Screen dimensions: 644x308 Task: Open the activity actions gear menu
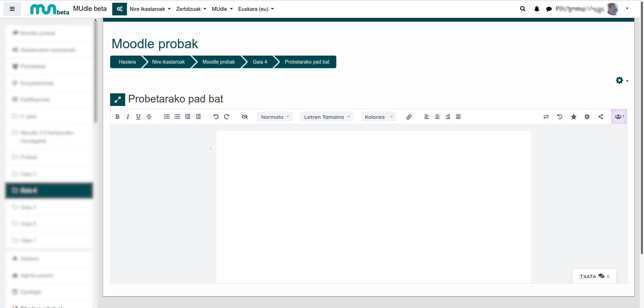click(622, 80)
